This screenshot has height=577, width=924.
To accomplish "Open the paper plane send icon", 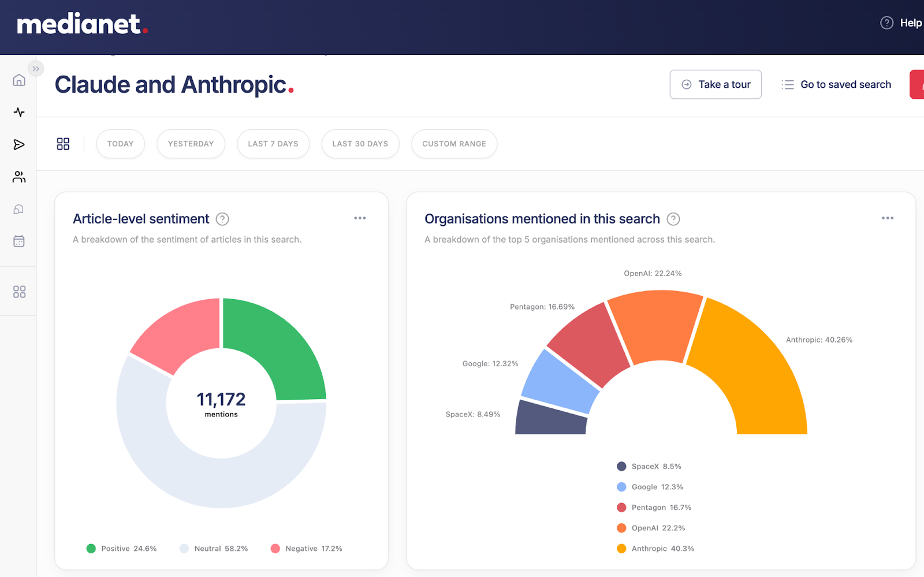I will 19,144.
